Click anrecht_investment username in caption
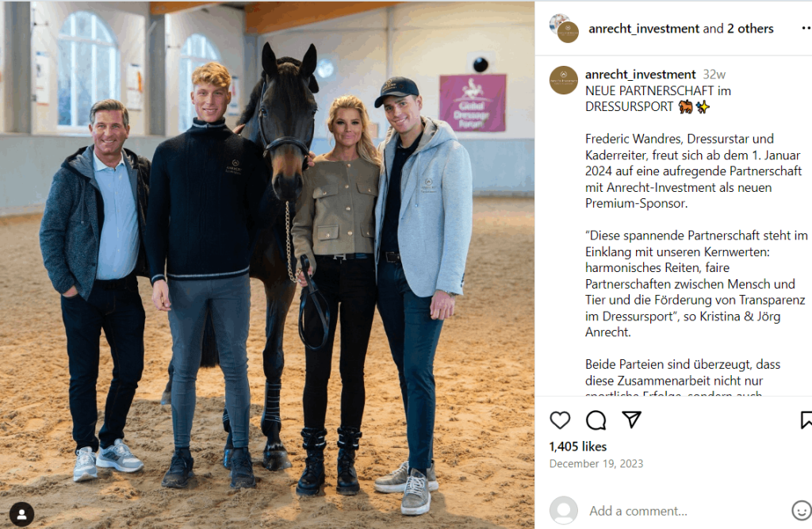Viewport: 812px width, 529px height. (x=640, y=75)
